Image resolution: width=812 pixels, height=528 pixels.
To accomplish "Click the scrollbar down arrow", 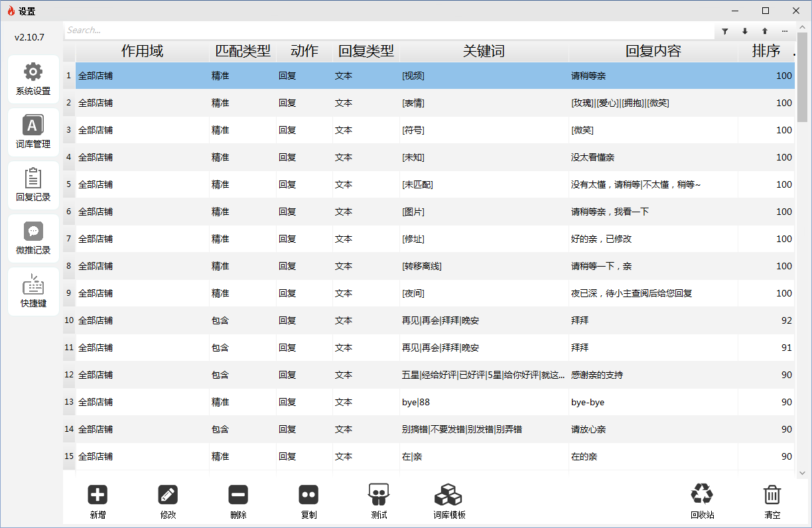I will (802, 473).
